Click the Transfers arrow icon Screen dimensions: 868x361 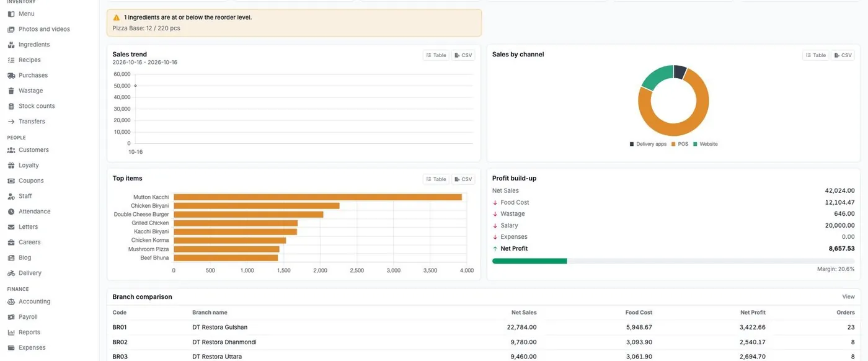pyautogui.click(x=11, y=122)
